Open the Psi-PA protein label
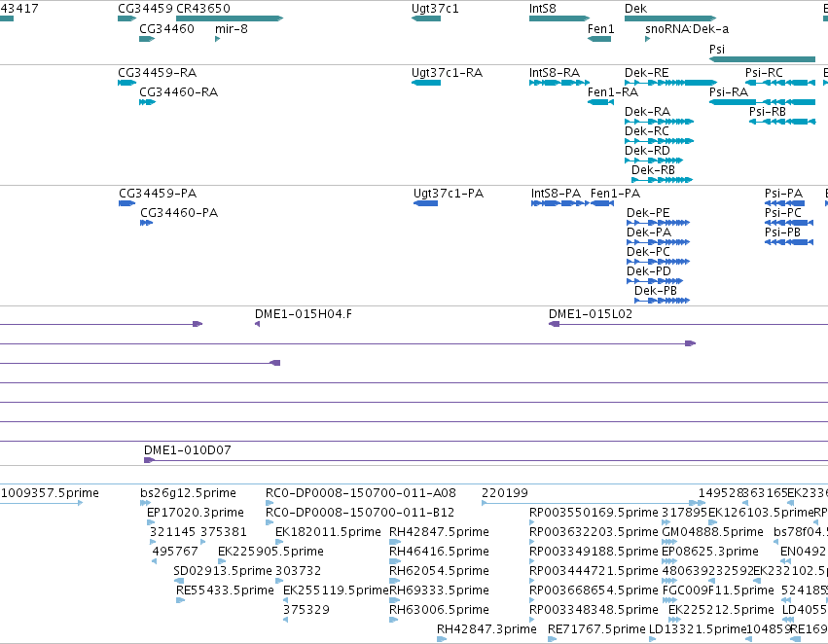Image resolution: width=828 pixels, height=644 pixels. (783, 194)
